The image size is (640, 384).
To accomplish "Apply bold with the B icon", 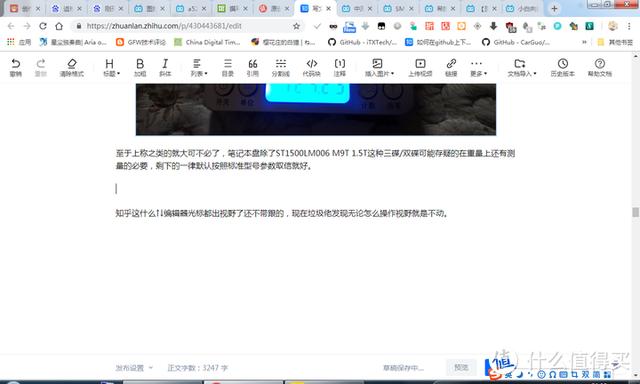I will 140,67.
